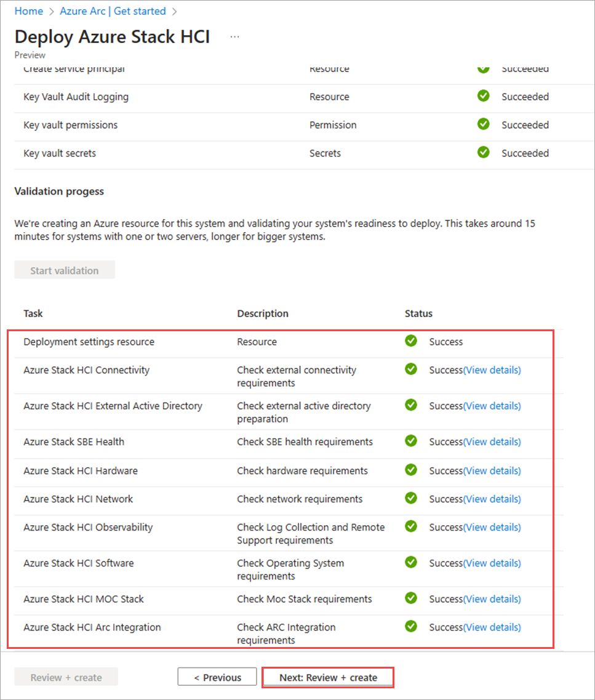Click the Key vault secrets row text
595x700 pixels.
click(x=59, y=153)
